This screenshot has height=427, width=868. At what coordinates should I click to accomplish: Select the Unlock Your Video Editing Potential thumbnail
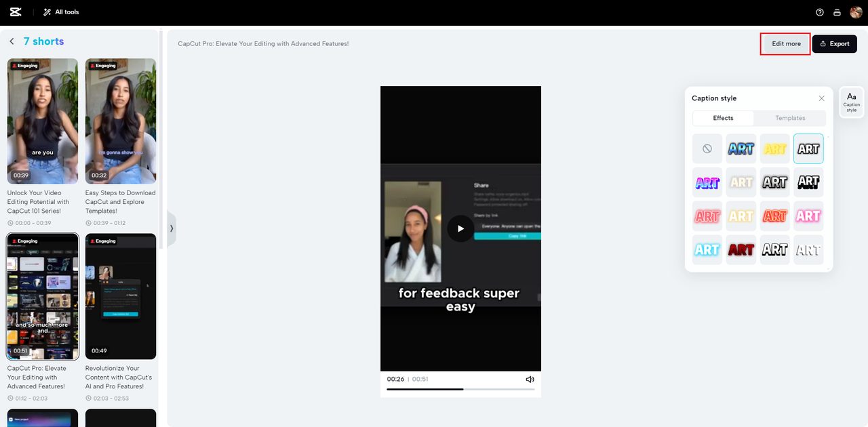click(43, 121)
